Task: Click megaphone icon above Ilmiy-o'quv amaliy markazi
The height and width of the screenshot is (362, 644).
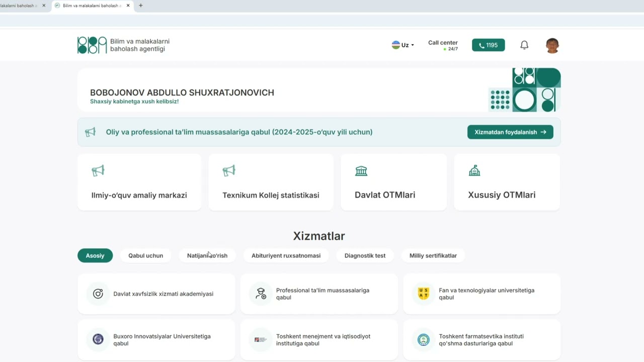Action: (x=98, y=170)
